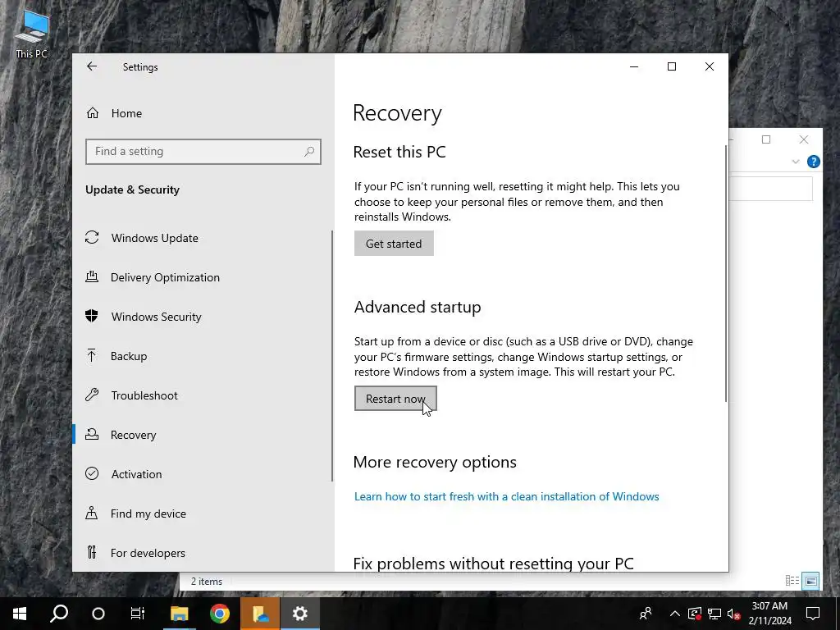Click the search magnifier in Find a setting
The height and width of the screenshot is (630, 840).
click(x=309, y=152)
